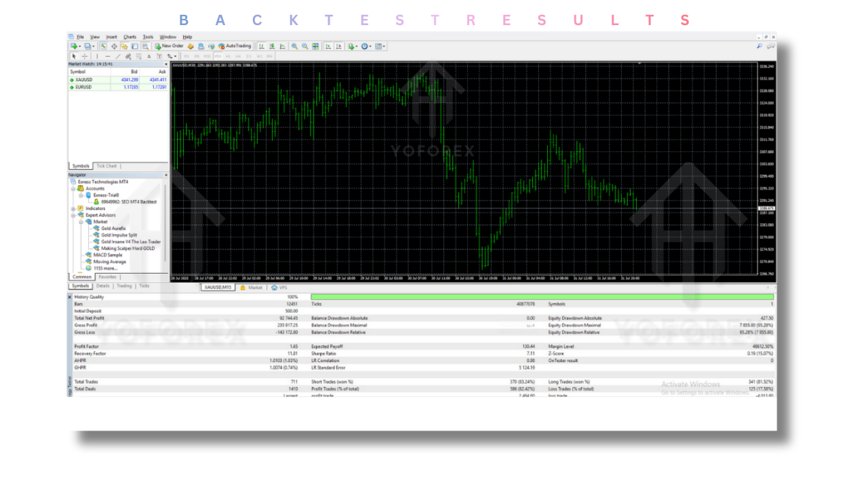This screenshot has width=868, height=488.
Task: Open the arrow tools dropdown
Action: pos(172,56)
